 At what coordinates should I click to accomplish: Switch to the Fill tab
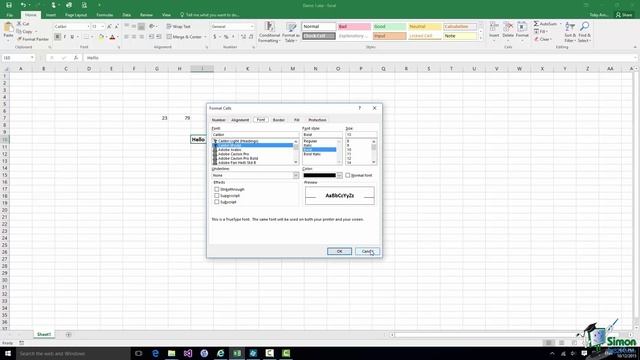pyautogui.click(x=297, y=120)
